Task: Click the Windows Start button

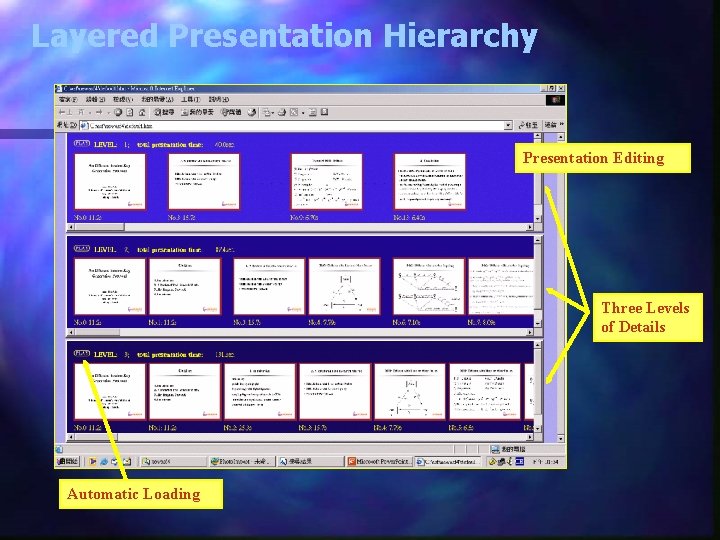Action: (68, 461)
